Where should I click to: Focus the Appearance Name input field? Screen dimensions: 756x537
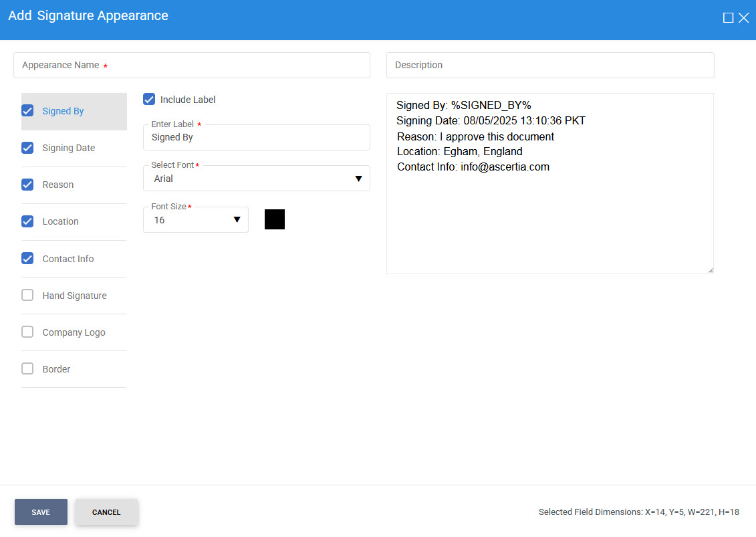[191, 66]
